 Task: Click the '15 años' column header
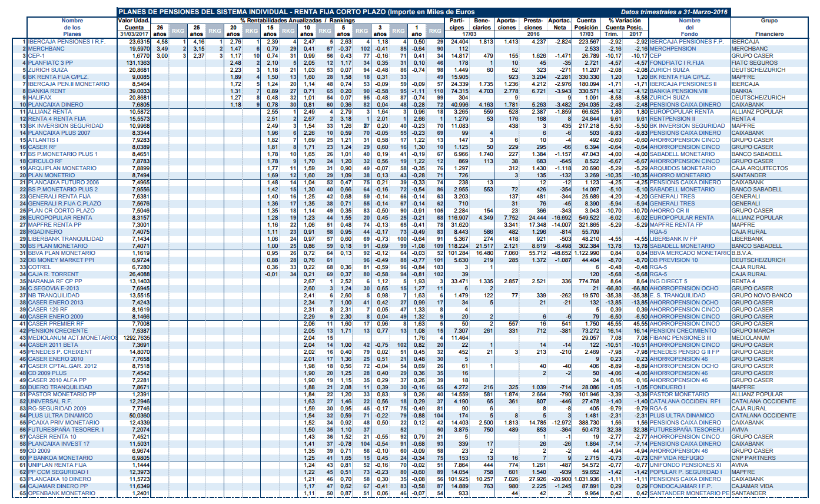[270, 31]
